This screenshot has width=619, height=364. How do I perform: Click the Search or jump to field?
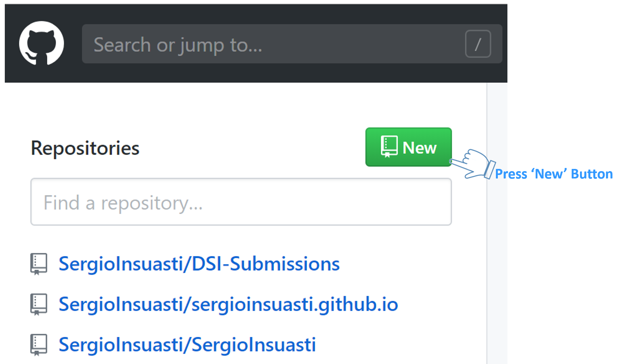coord(292,44)
